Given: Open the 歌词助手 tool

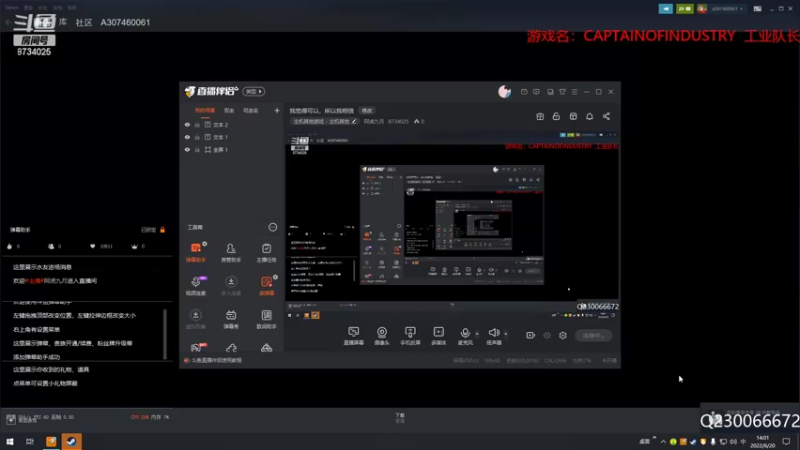Looking at the screenshot, I should point(266,319).
